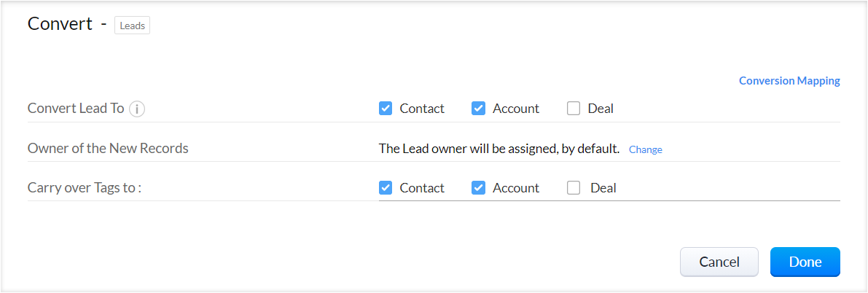Click Deal label text in Convert Lead To row
This screenshot has width=868, height=293.
601,109
